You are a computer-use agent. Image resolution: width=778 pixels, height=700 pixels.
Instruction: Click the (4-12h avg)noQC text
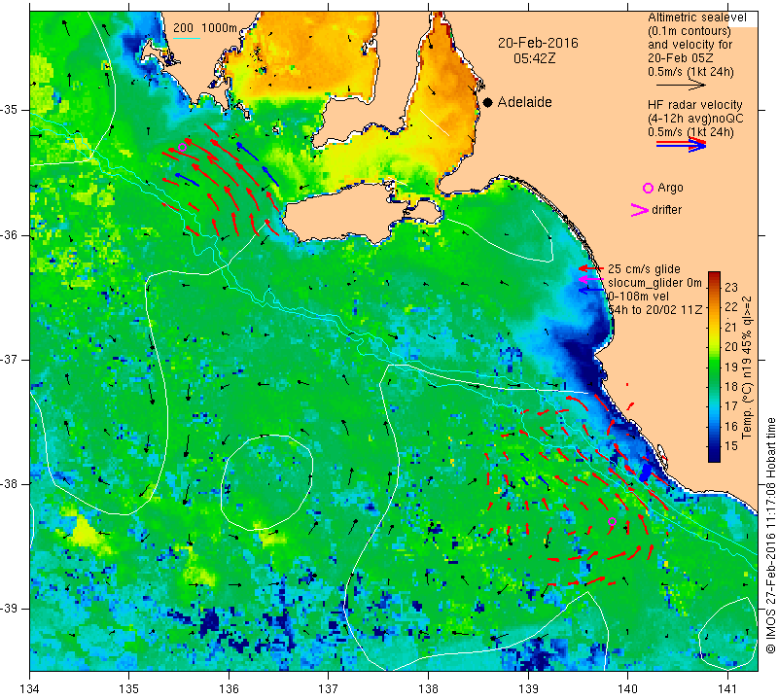click(695, 119)
